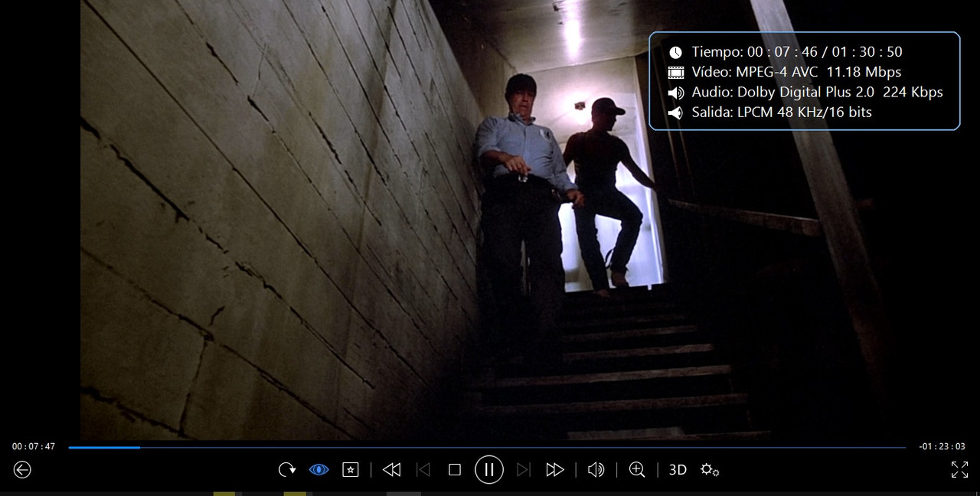
Task: Open the rotate/repeat option dropdown
Action: coord(287,469)
